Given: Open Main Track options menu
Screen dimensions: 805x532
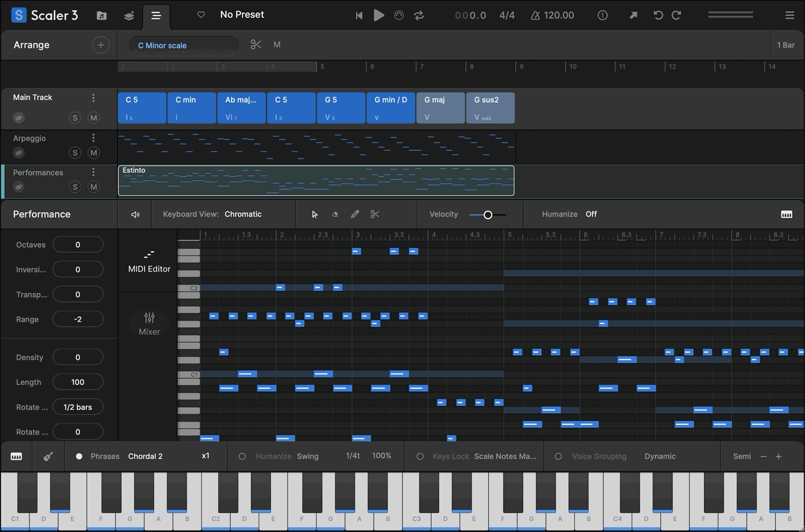Looking at the screenshot, I should (93, 98).
